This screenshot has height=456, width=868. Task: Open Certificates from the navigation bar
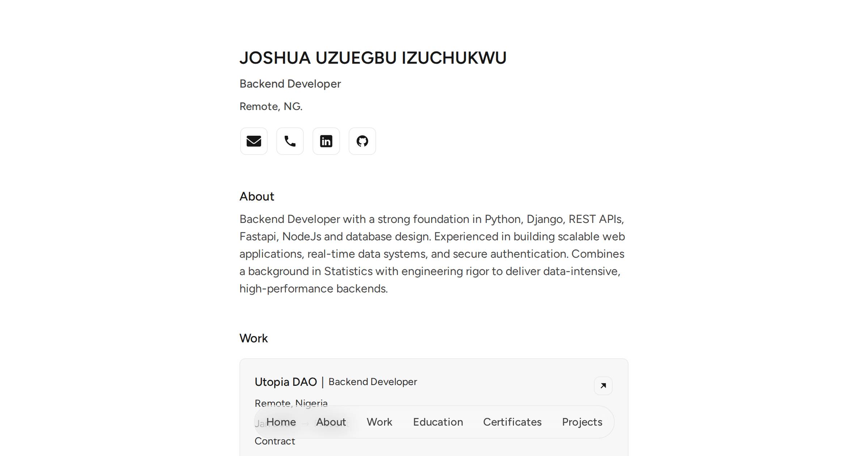pos(512,422)
